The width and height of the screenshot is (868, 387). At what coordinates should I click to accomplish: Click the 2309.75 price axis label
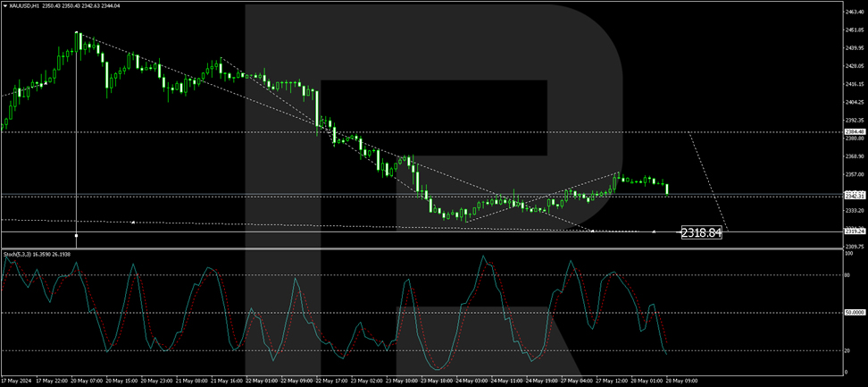tap(855, 247)
